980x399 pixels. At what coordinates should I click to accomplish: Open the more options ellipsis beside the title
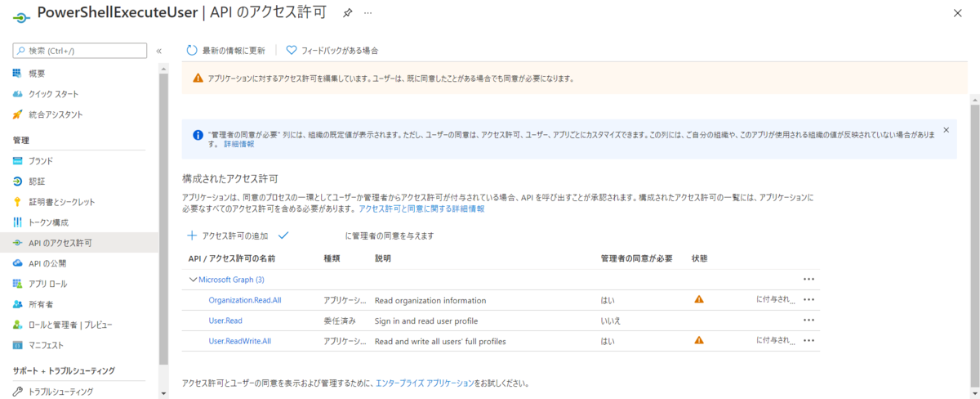coord(367,14)
